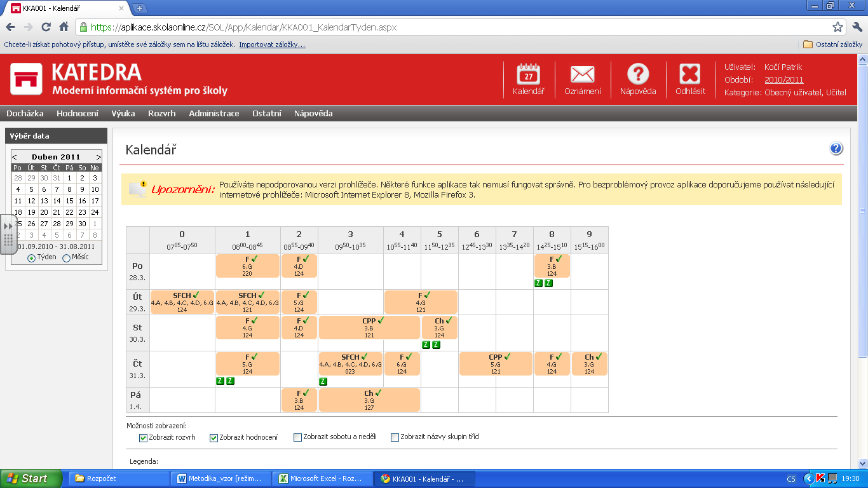Reload the page with refresh icon
Image resolution: width=868 pixels, height=488 pixels.
click(x=46, y=27)
